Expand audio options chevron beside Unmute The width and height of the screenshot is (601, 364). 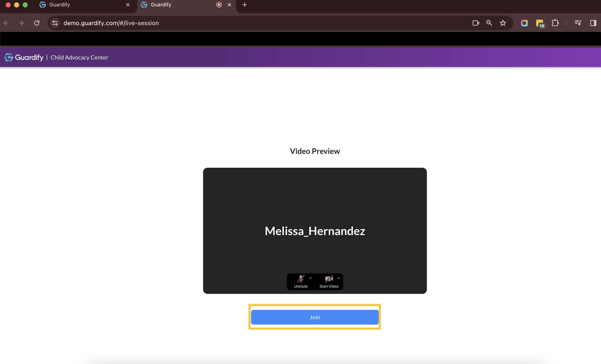coord(311,278)
